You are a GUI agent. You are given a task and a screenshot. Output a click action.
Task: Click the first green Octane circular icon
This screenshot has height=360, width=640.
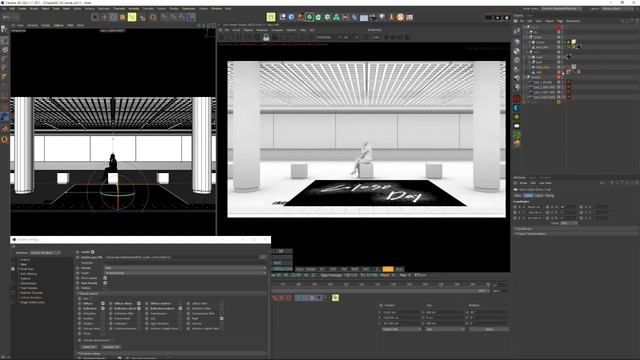click(309, 17)
